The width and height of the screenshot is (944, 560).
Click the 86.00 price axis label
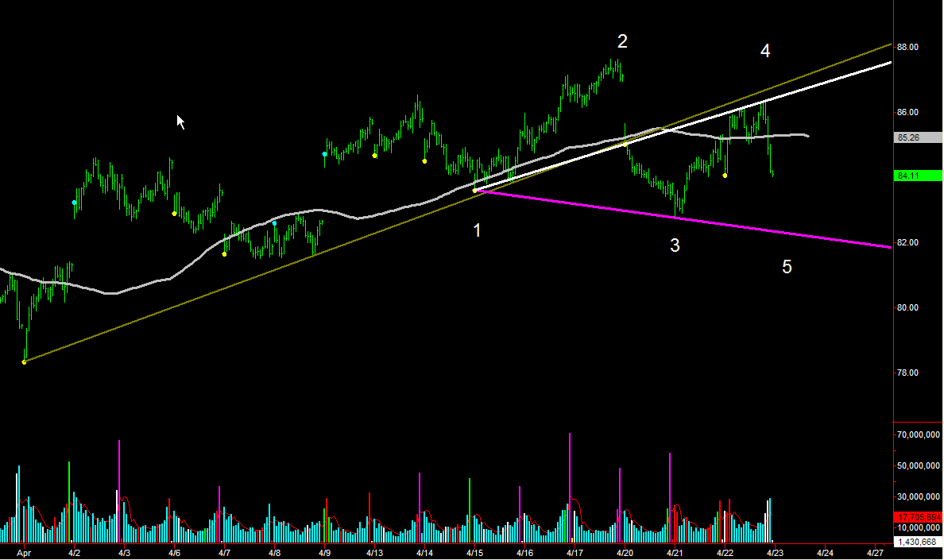907,112
